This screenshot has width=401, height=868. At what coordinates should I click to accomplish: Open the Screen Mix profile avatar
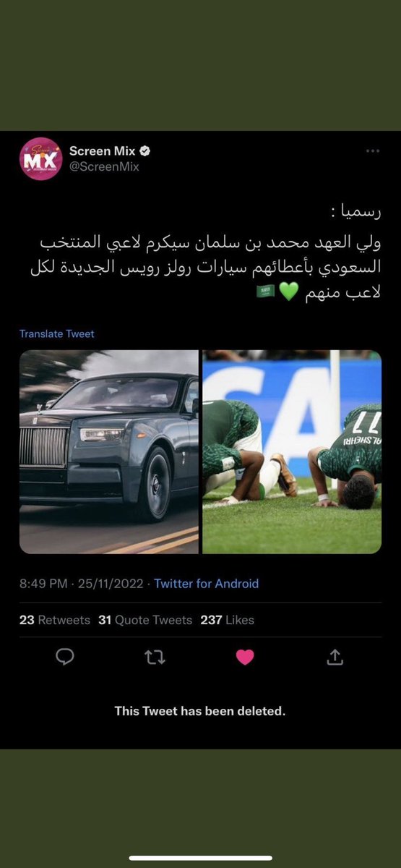pyautogui.click(x=40, y=158)
